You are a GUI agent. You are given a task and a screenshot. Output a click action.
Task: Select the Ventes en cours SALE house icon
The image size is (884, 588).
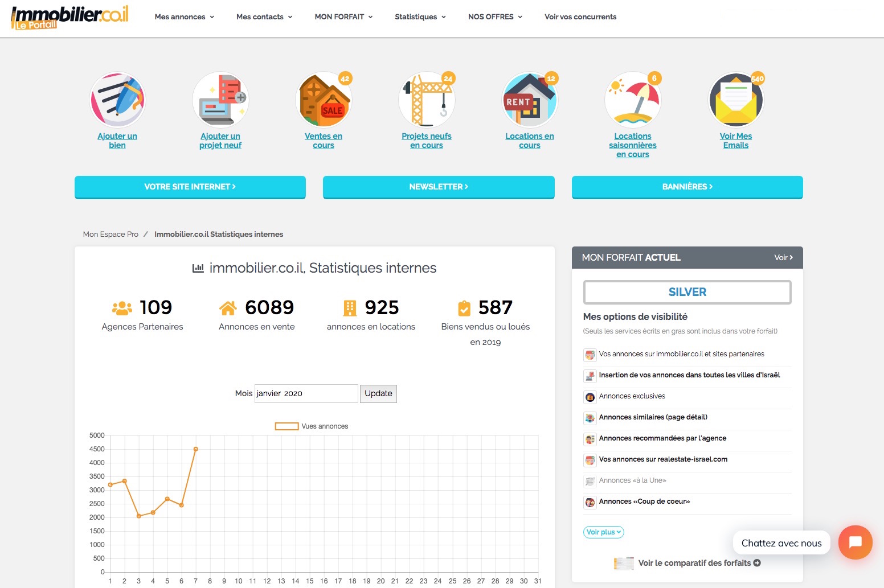(324, 100)
